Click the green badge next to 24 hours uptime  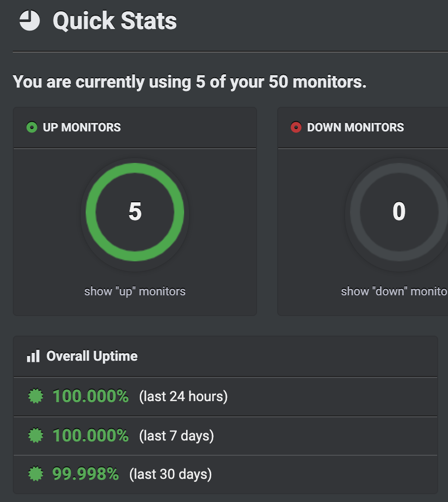click(36, 396)
